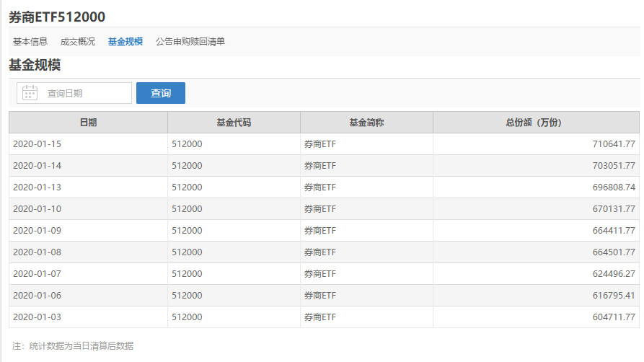
Task: Click the calendar icon in date field
Action: point(30,93)
